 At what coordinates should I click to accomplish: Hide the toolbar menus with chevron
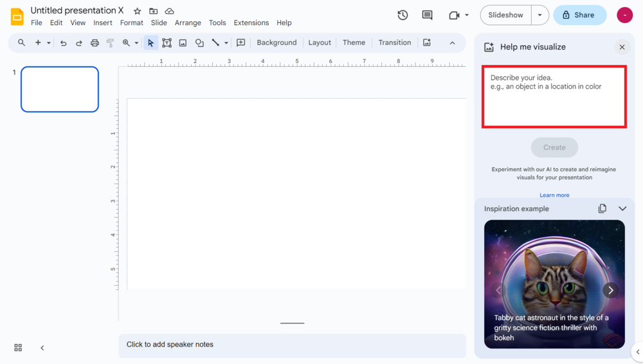[x=452, y=43]
